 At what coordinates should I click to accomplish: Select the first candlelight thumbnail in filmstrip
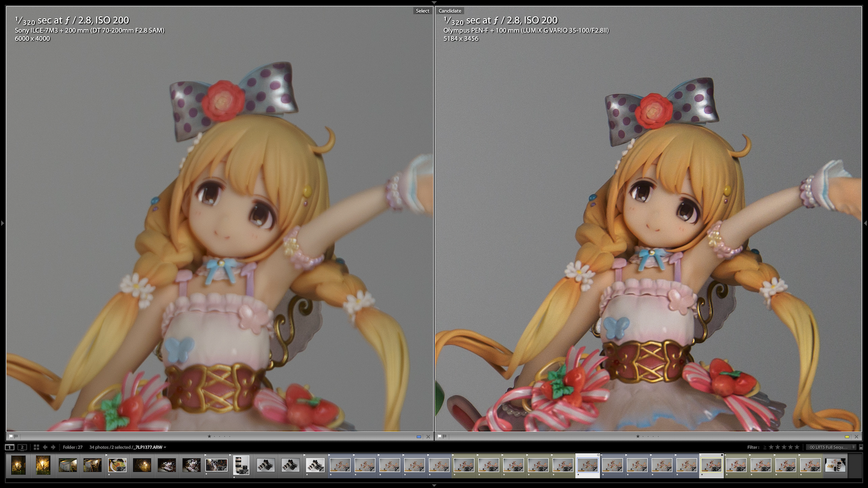(x=18, y=465)
